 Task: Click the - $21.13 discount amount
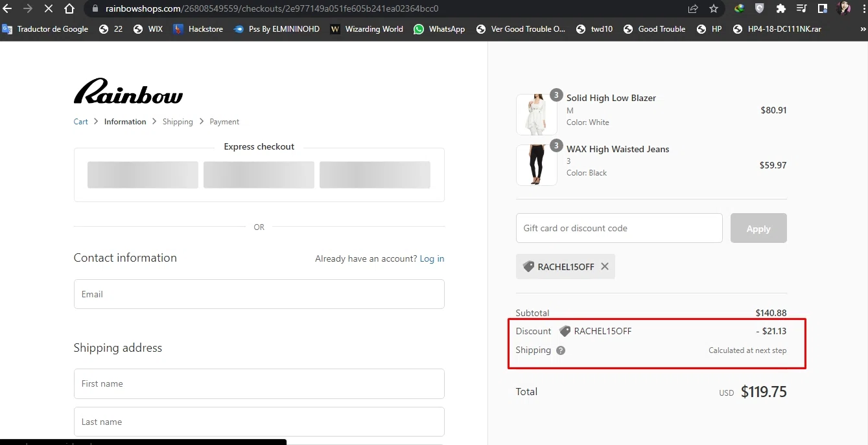771,331
